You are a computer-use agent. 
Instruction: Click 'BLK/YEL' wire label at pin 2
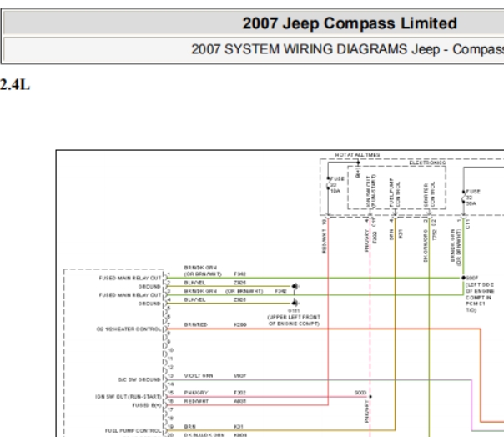(194, 283)
